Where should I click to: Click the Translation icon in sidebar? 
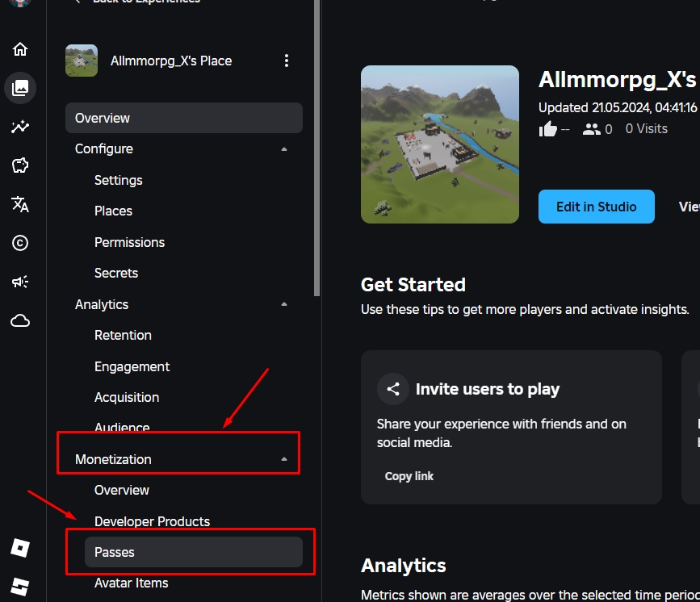coord(20,204)
